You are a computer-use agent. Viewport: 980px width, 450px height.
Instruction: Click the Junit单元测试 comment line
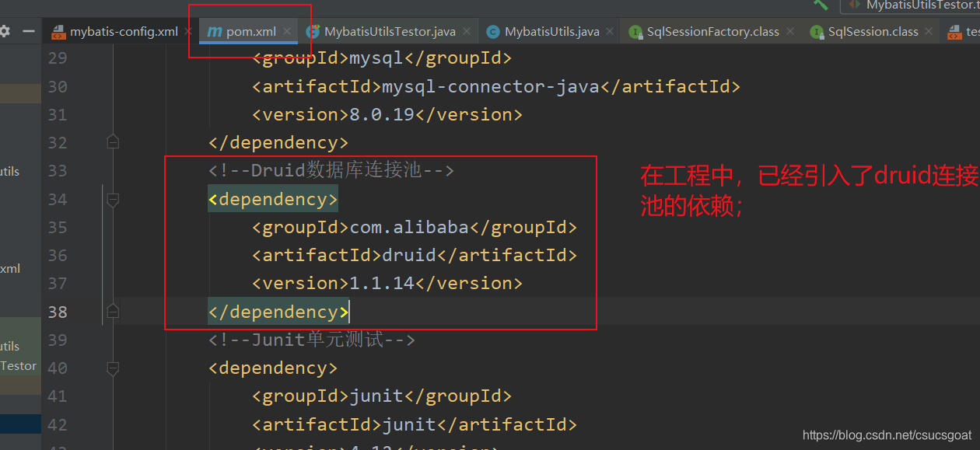(311, 340)
